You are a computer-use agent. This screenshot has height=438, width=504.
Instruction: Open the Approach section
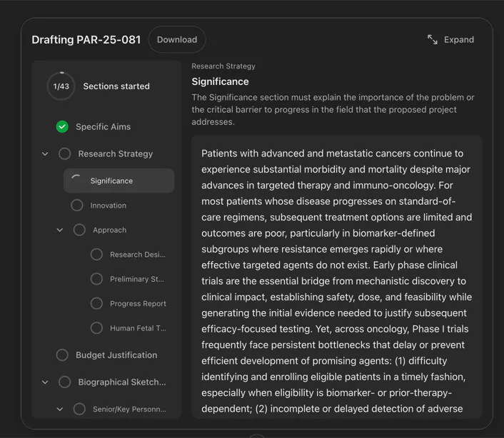(x=110, y=230)
